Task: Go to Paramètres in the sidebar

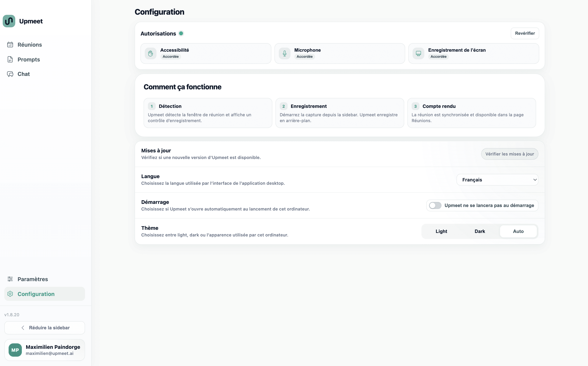Action: (44, 279)
